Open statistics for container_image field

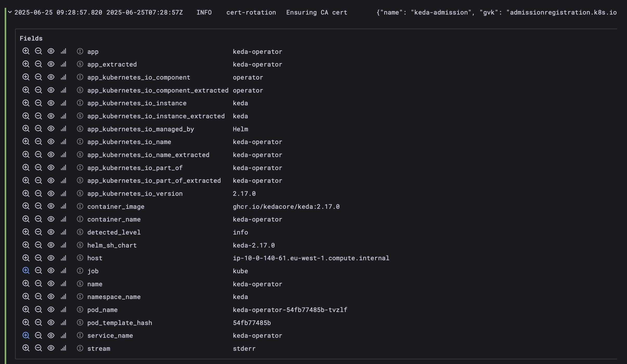(x=64, y=206)
